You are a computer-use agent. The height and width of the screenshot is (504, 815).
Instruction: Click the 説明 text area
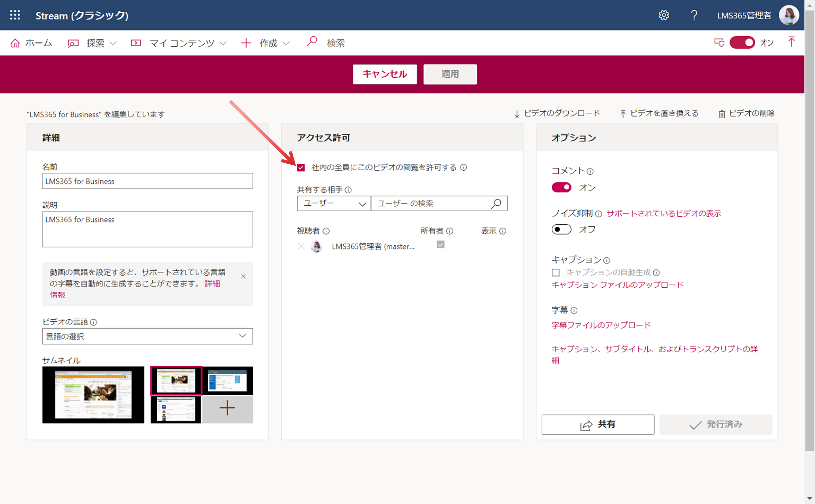(147, 229)
